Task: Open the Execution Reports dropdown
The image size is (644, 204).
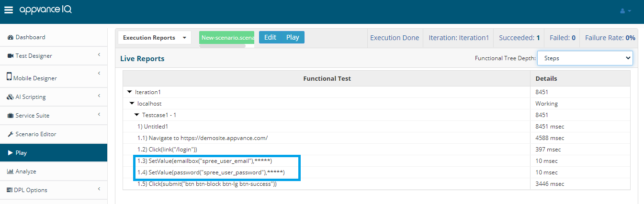Action: point(155,38)
